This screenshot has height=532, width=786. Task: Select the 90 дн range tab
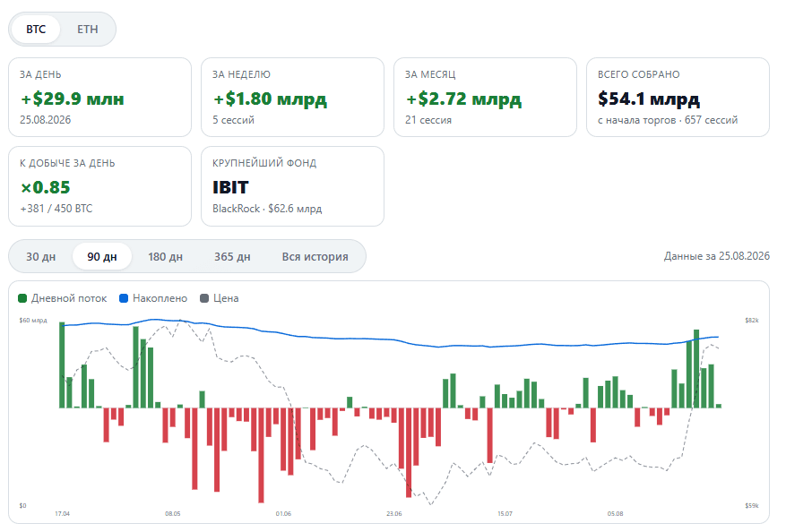(102, 256)
